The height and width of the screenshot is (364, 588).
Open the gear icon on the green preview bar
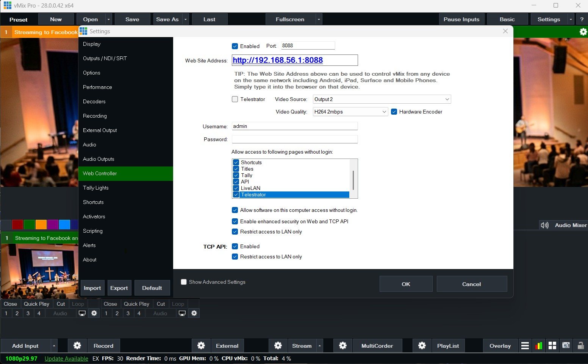pos(583,32)
